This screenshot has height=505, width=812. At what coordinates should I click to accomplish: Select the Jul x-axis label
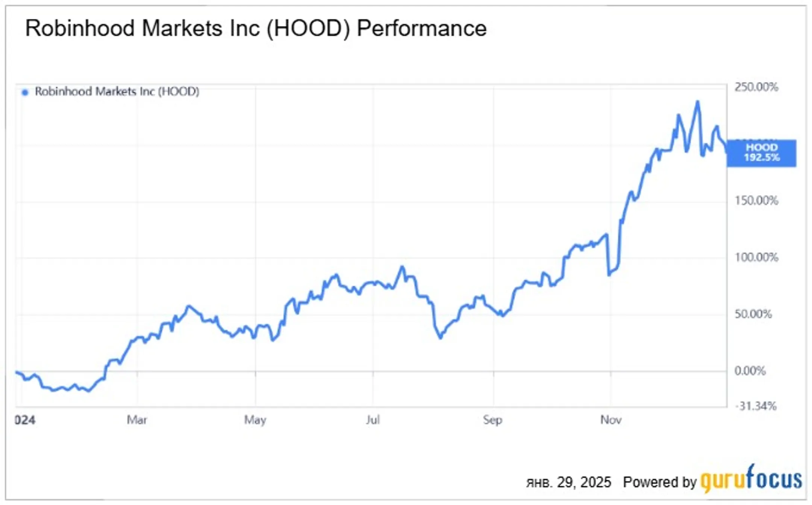(x=373, y=420)
